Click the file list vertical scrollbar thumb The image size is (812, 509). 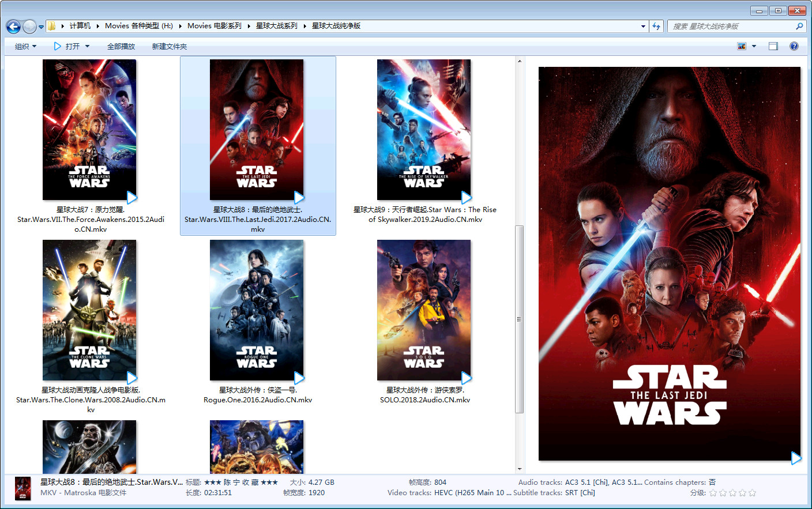tap(519, 319)
